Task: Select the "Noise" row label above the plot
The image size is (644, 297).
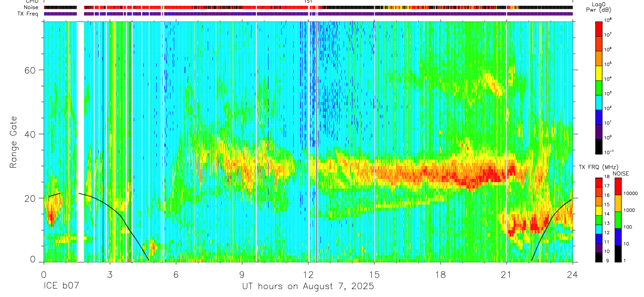Action: click(31, 7)
